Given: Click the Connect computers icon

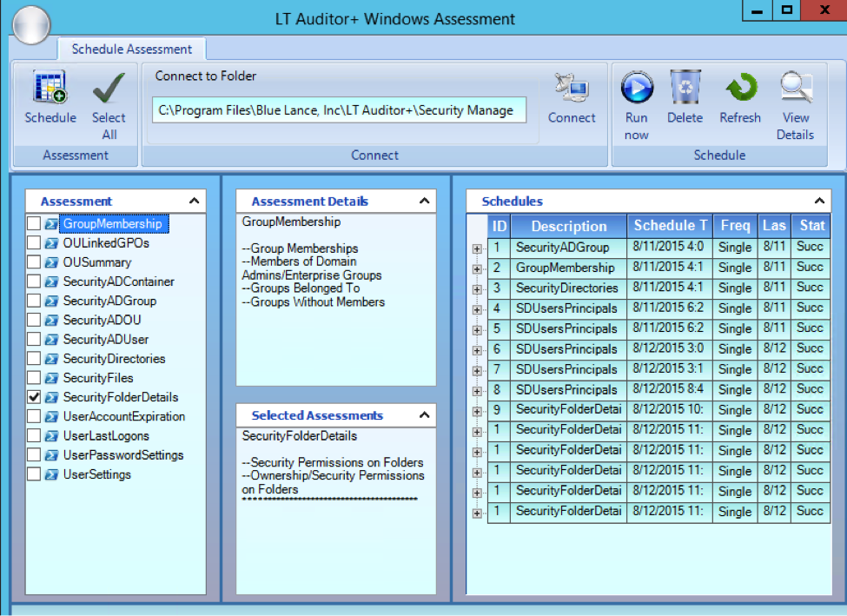Looking at the screenshot, I should click(572, 88).
